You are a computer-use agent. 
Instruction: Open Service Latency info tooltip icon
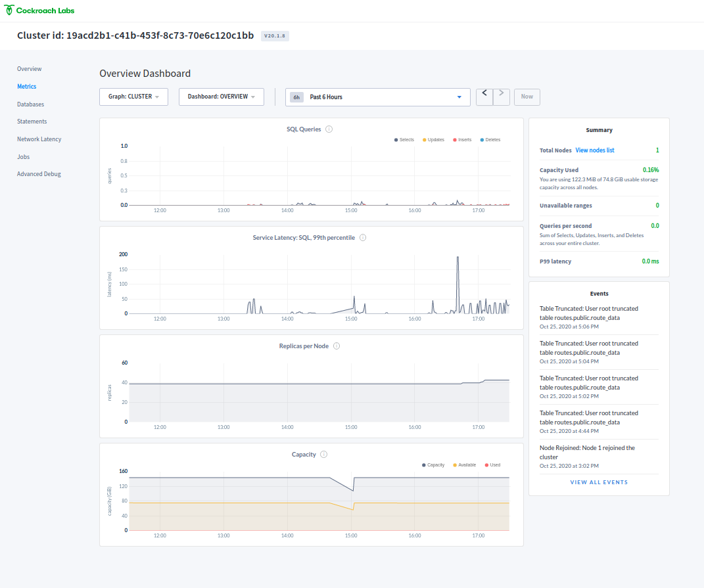coord(363,238)
